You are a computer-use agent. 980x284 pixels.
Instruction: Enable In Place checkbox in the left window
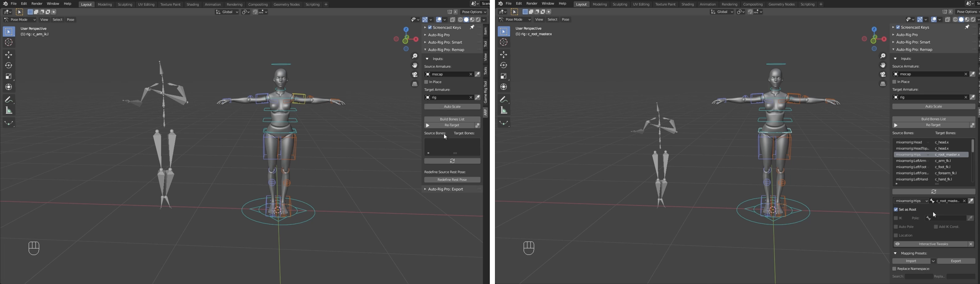(x=426, y=82)
